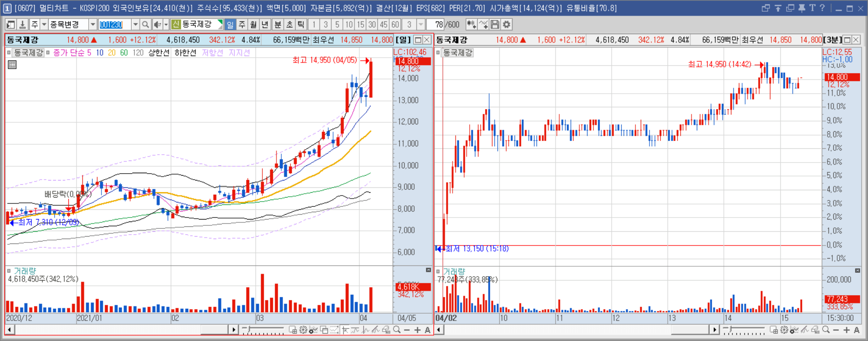Click magnifier zoom icon under 3-minute chart
This screenshot has width=868, height=341.
pos(826,330)
